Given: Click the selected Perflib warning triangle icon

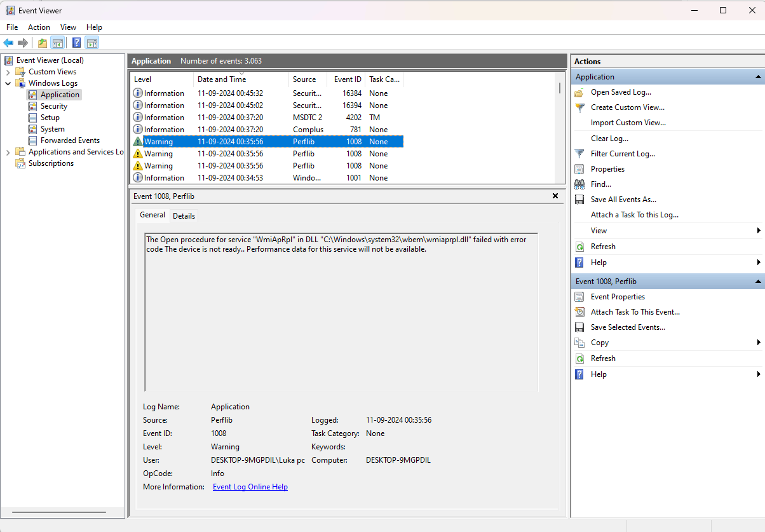Looking at the screenshot, I should 137,142.
